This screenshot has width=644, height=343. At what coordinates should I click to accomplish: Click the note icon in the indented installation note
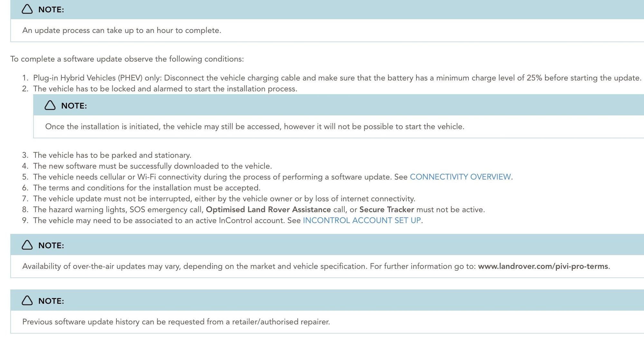click(x=50, y=105)
